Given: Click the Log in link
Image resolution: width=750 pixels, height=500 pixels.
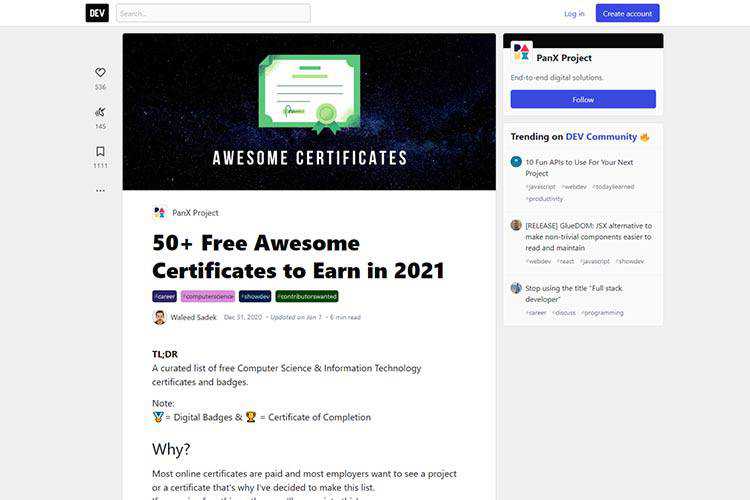Looking at the screenshot, I should pos(574,14).
